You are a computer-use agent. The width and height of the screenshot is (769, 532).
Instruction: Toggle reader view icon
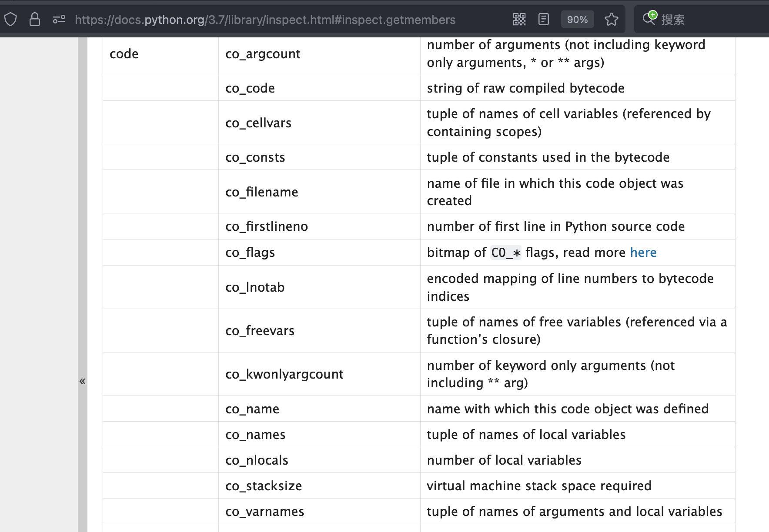click(x=544, y=20)
